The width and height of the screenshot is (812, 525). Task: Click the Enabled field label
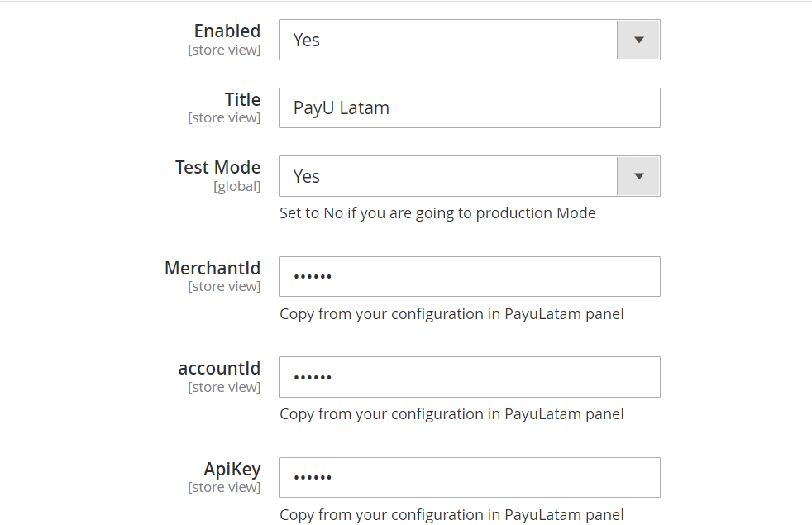[x=227, y=31]
